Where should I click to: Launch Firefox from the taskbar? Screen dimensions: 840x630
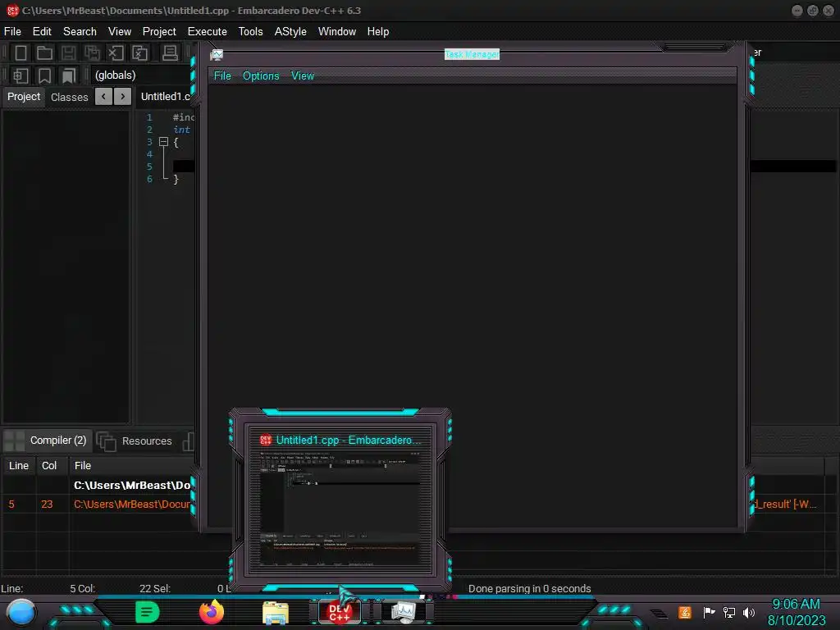212,612
